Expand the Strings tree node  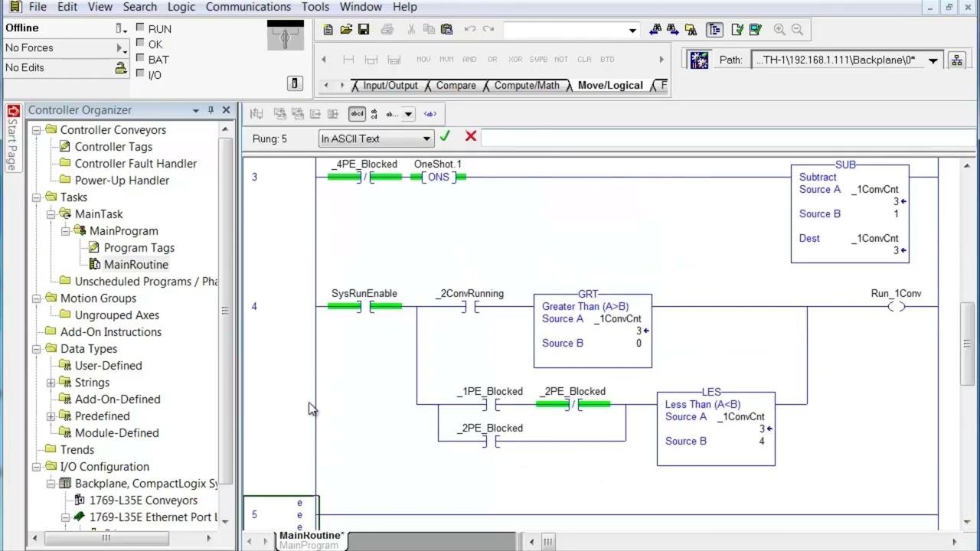pyautogui.click(x=51, y=383)
